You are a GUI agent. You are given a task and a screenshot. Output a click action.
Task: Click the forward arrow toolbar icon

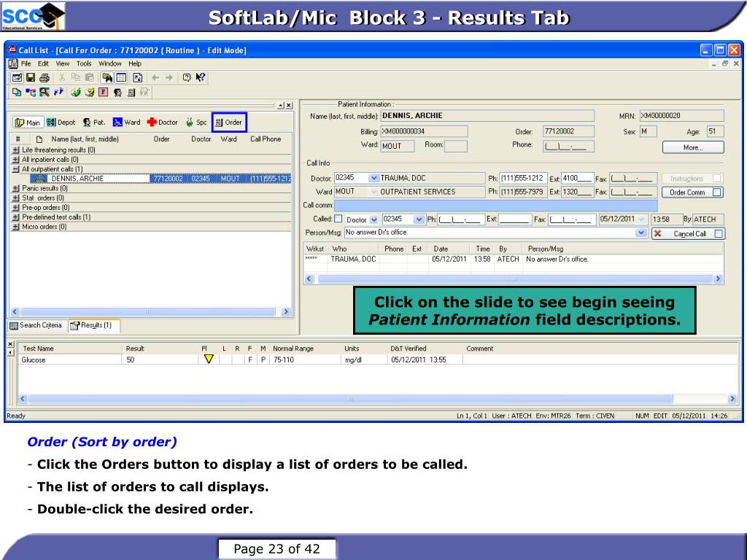pos(169,77)
